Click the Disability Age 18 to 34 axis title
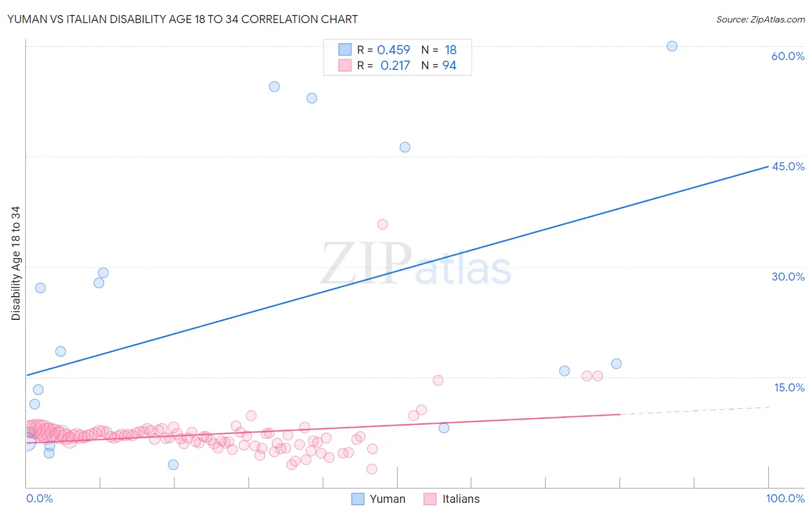The height and width of the screenshot is (515, 812). click(16, 263)
